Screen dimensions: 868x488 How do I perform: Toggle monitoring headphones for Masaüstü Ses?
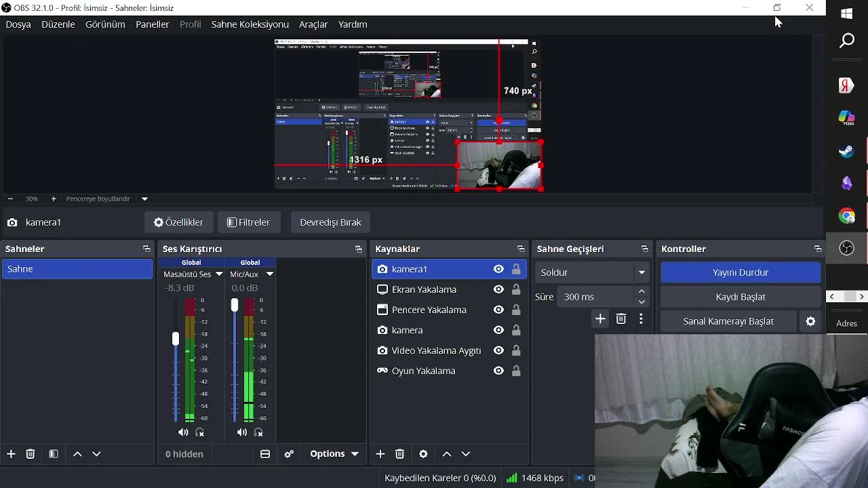(200, 432)
